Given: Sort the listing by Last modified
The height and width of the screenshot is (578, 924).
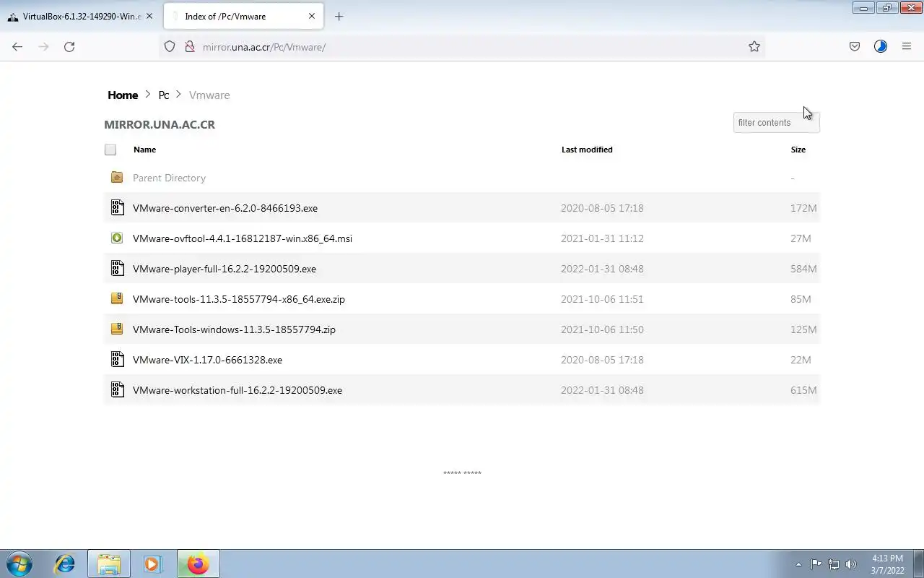Looking at the screenshot, I should click(587, 150).
